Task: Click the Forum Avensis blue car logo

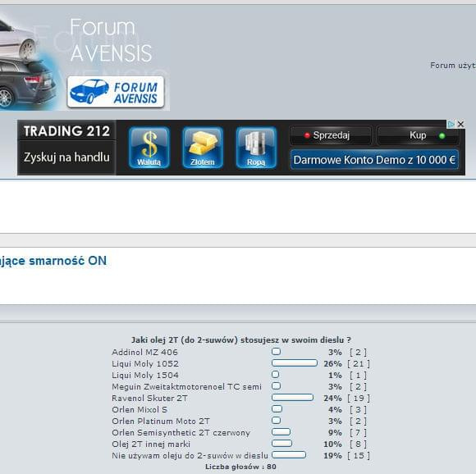Action: point(116,92)
